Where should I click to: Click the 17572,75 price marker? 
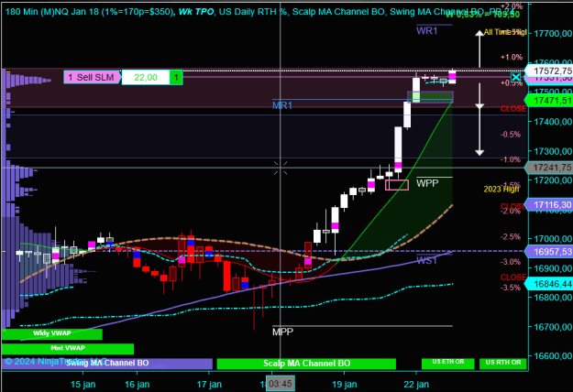click(x=549, y=71)
